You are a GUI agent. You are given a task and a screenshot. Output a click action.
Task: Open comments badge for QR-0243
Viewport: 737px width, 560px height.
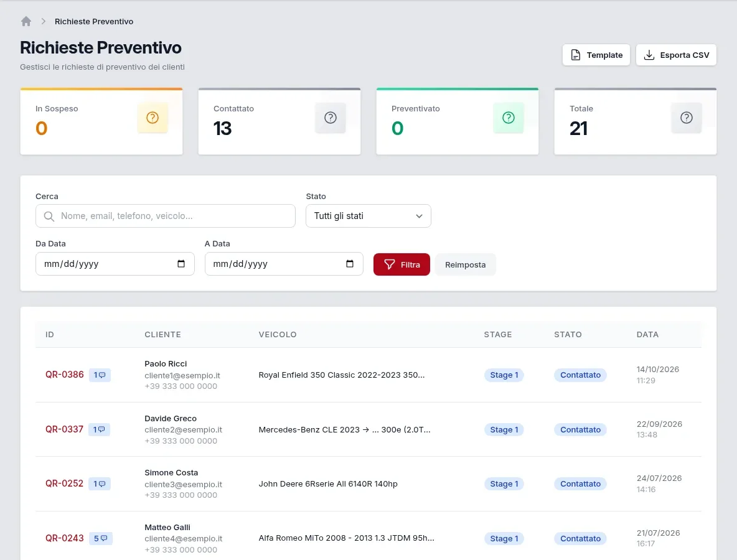coord(101,538)
